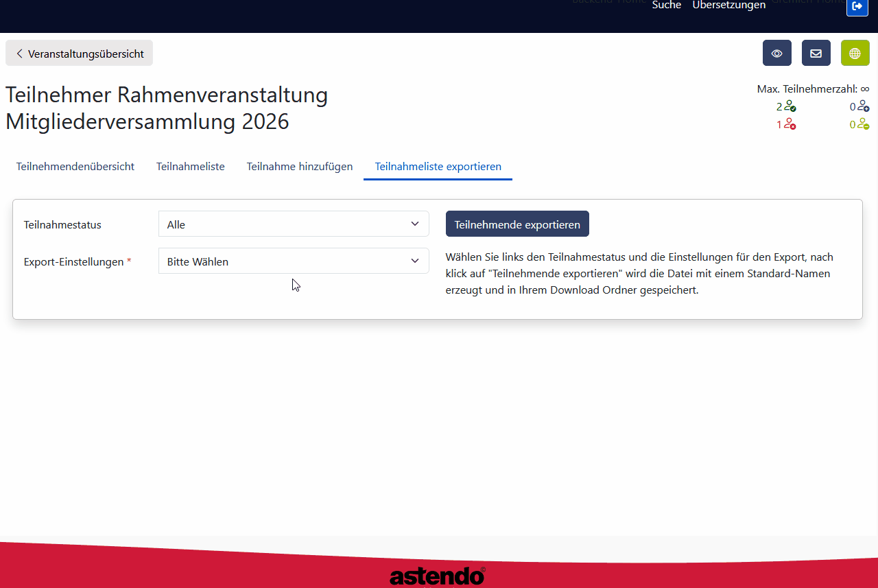Switch to the Teilnahmeliste tab
This screenshot has height=588, width=878.
point(190,166)
